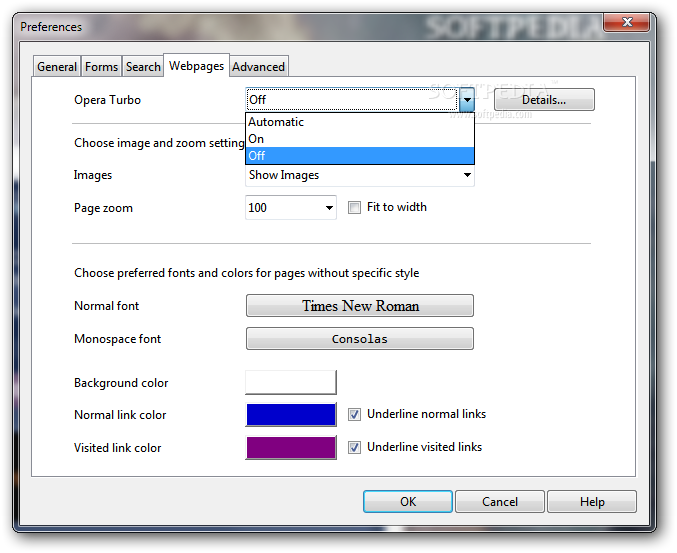Enable Fit to width checkbox
Viewport: 677px width, 553px height.
point(354,208)
